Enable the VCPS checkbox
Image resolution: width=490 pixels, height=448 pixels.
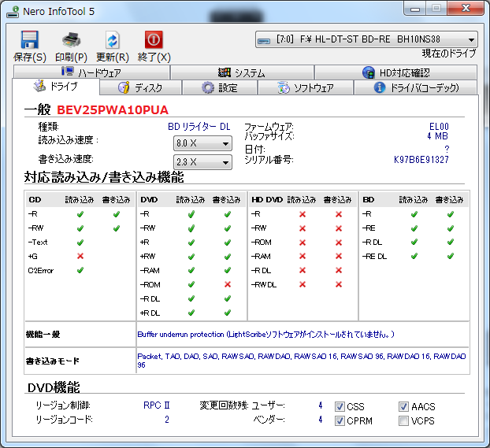(x=404, y=421)
